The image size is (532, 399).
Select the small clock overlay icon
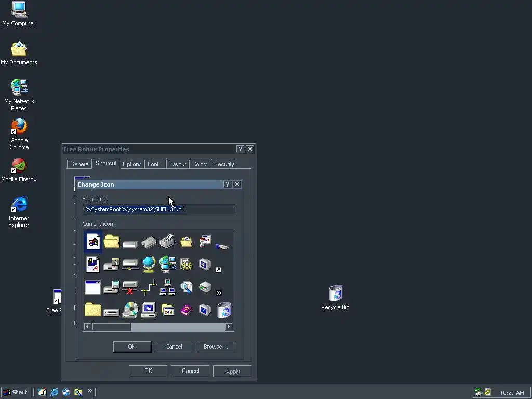(x=219, y=293)
